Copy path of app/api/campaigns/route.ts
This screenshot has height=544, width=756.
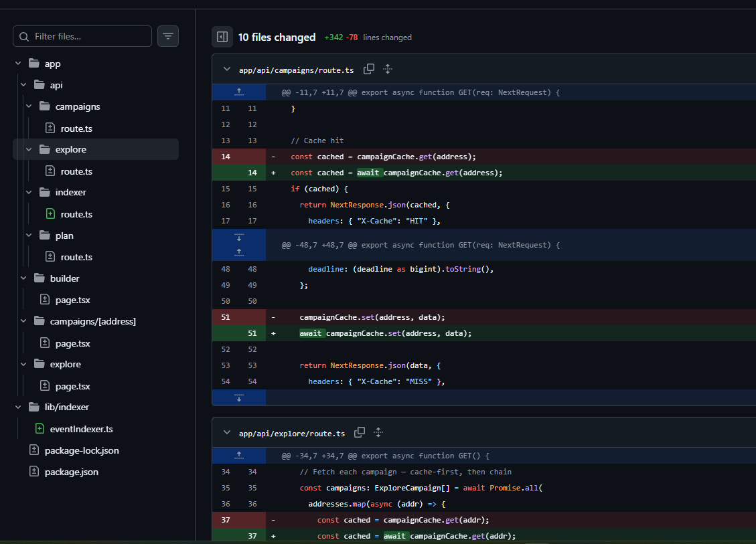coord(369,70)
